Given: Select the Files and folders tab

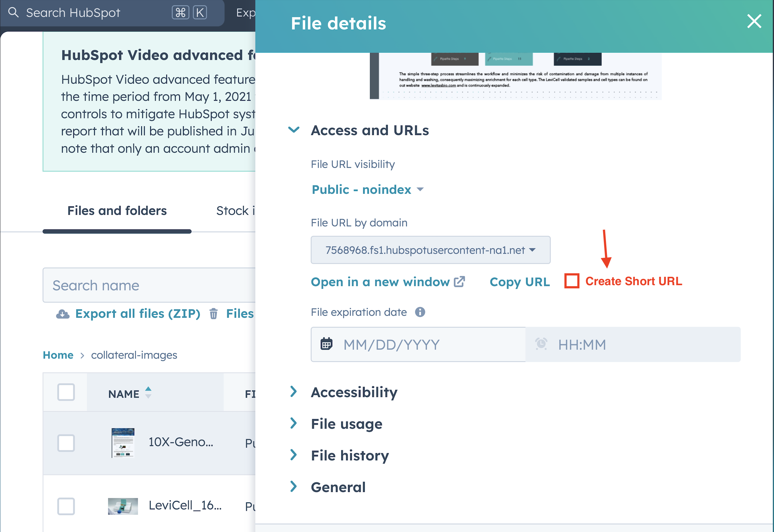Looking at the screenshot, I should [117, 211].
